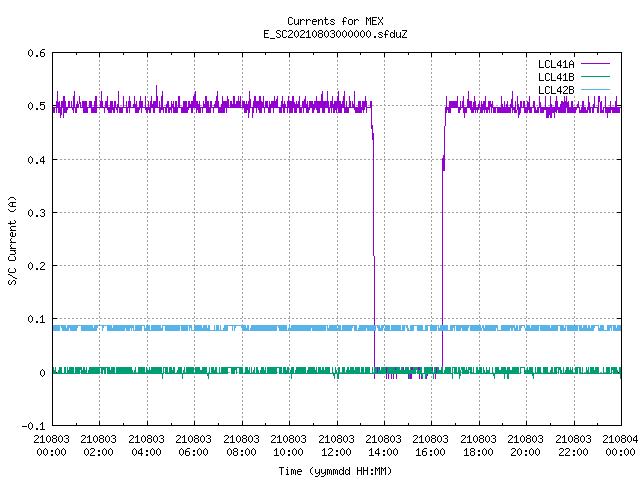Click the 18:00 x-axis tick label
640x480 pixels.
click(478, 452)
